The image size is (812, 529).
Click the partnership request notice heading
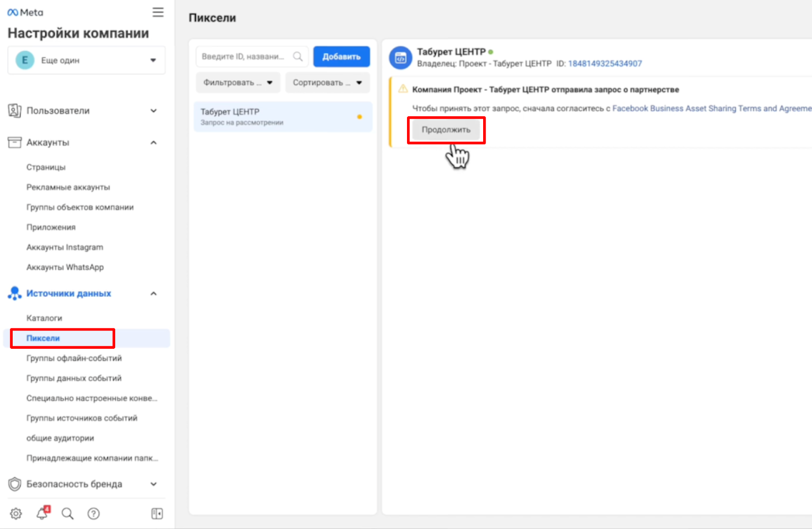[x=546, y=89]
